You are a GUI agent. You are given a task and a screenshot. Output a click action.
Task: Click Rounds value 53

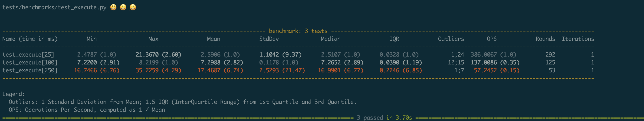click(x=552, y=70)
